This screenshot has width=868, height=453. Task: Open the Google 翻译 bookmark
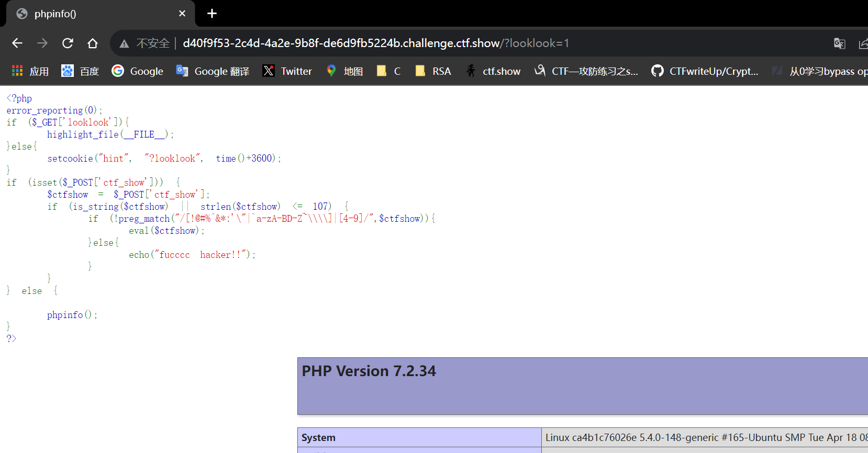[x=213, y=71]
